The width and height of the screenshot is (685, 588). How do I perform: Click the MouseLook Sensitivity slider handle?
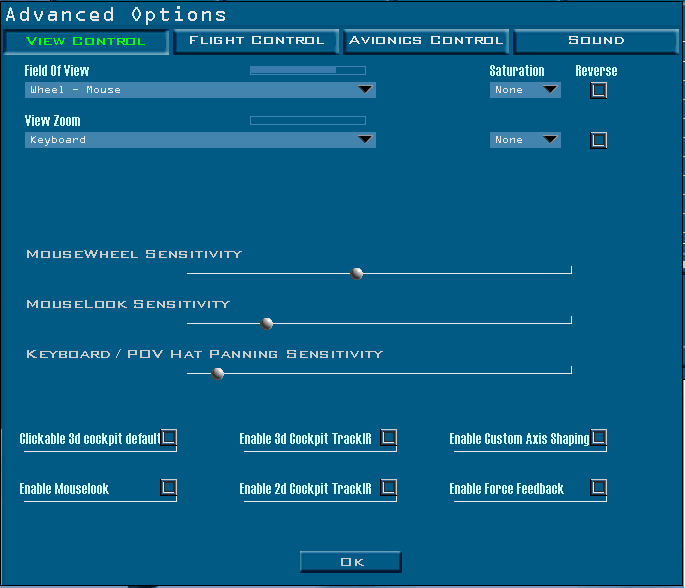(267, 323)
